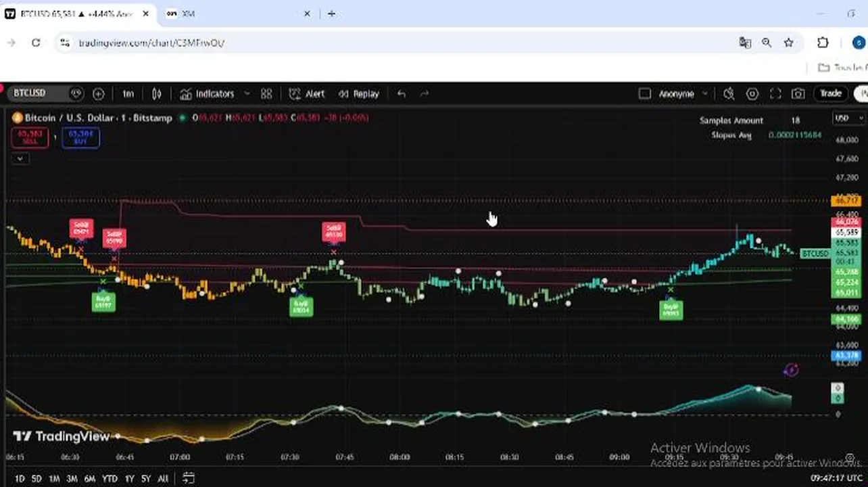Create a new Alert
Image resolution: width=868 pixels, height=487 pixels.
point(307,94)
